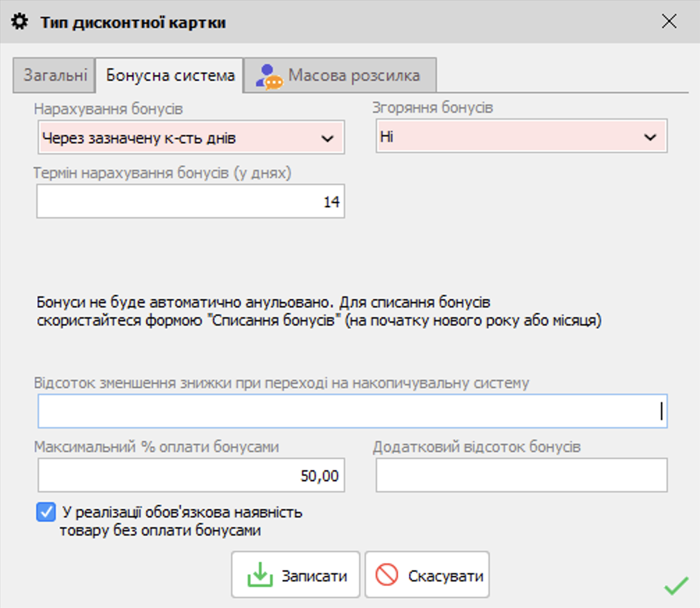This screenshot has width=700, height=608.
Task: Click the gear icon in title bar
Action: (19, 22)
